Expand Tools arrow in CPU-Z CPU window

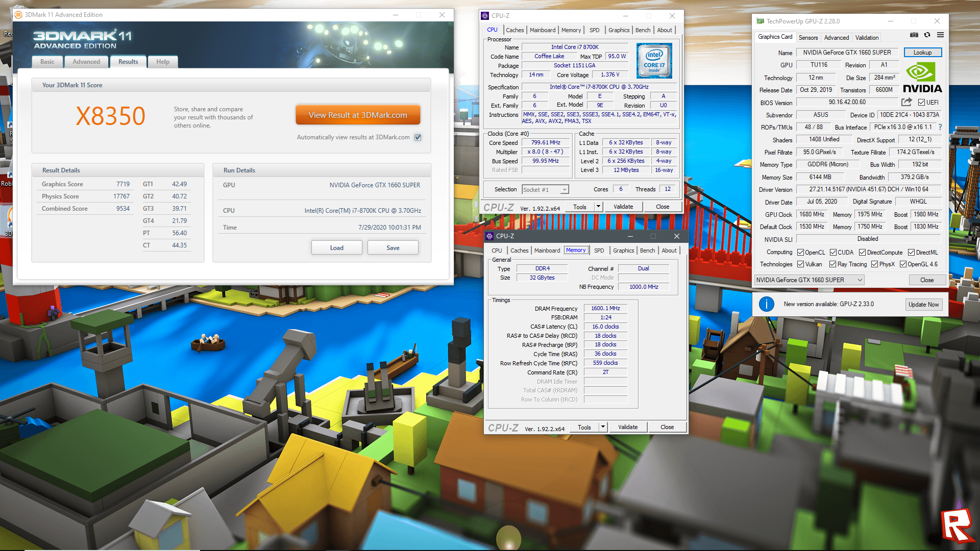click(599, 206)
